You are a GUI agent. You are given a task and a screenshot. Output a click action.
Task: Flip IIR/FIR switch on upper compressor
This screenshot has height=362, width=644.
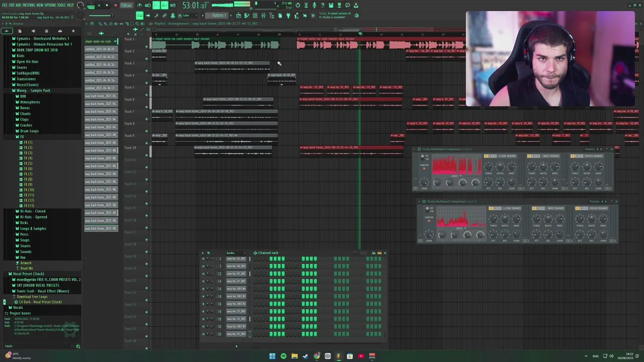423,157
